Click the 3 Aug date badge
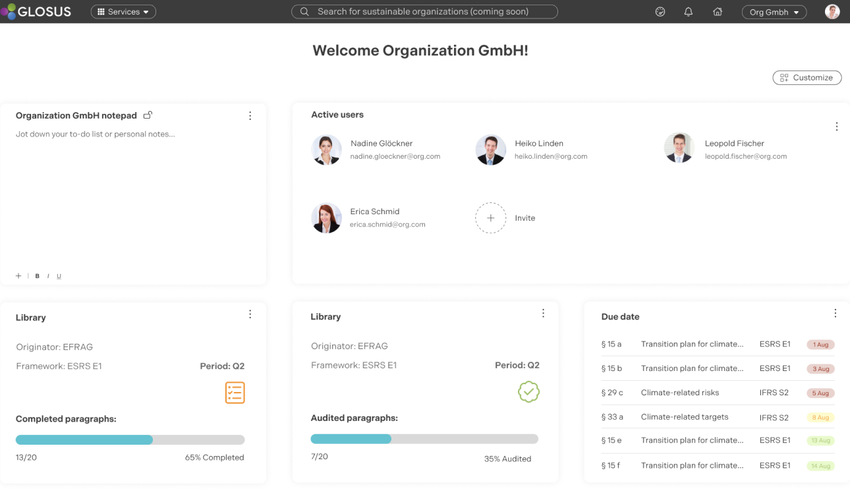Image resolution: width=850 pixels, height=504 pixels. pyautogui.click(x=821, y=369)
